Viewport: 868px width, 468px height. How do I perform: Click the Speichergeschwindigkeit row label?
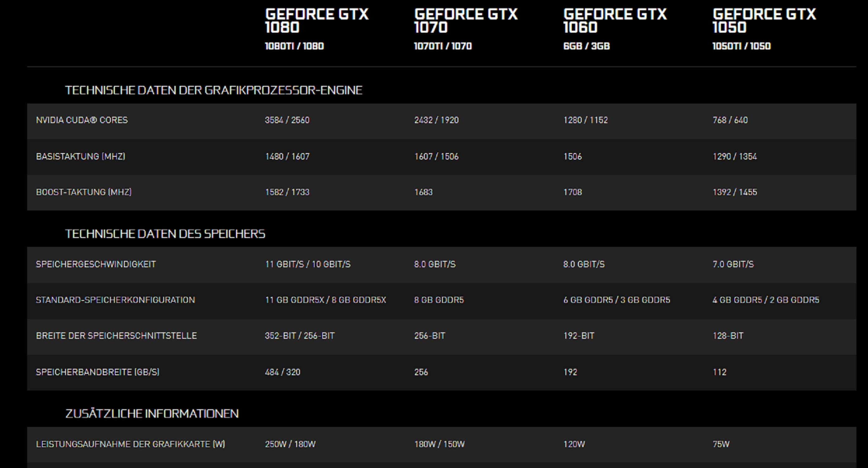point(96,264)
